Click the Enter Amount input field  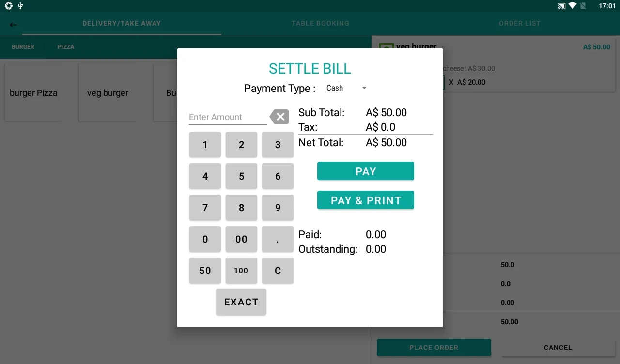coord(228,117)
